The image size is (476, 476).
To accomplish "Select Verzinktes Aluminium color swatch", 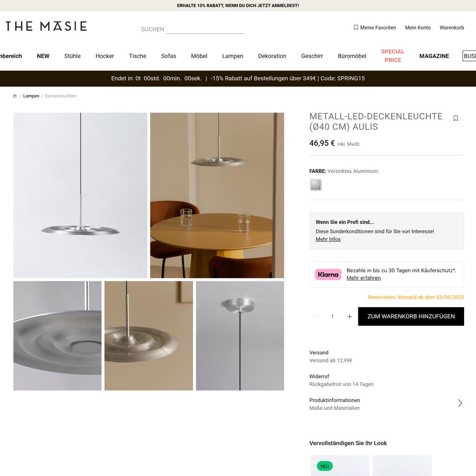I will pyautogui.click(x=316, y=185).
